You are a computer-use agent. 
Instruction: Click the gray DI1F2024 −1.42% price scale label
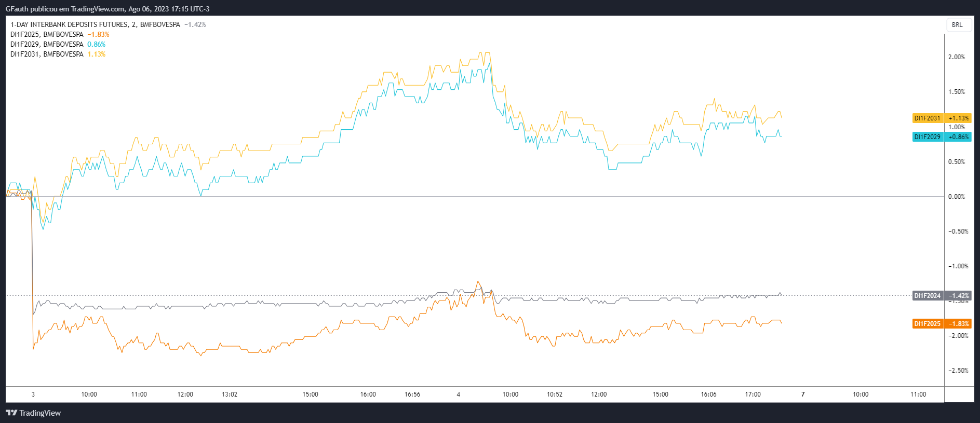coord(942,296)
